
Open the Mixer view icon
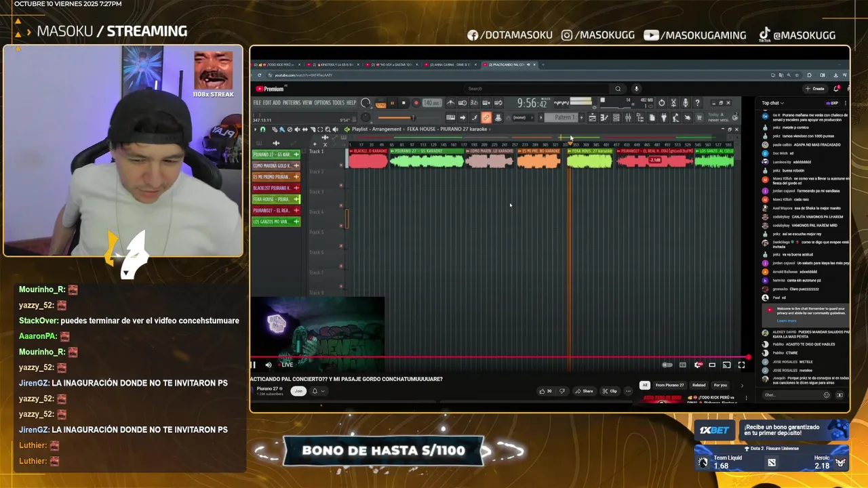tap(628, 118)
